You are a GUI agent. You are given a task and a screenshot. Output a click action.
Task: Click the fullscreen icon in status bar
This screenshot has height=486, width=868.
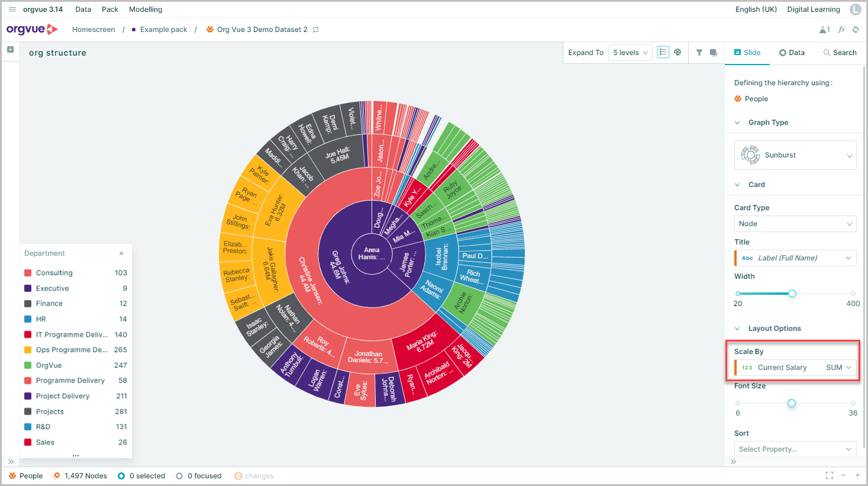[830, 475]
